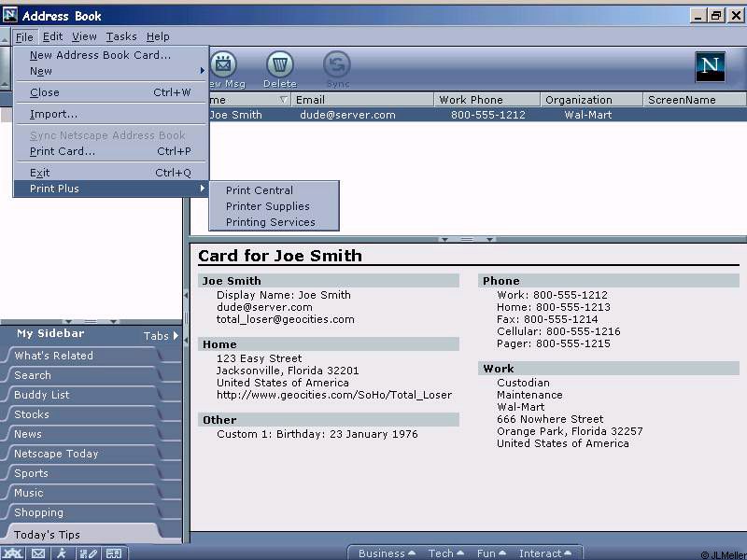Click the Netscape icon in title bar
747x560 pixels.
[10, 15]
